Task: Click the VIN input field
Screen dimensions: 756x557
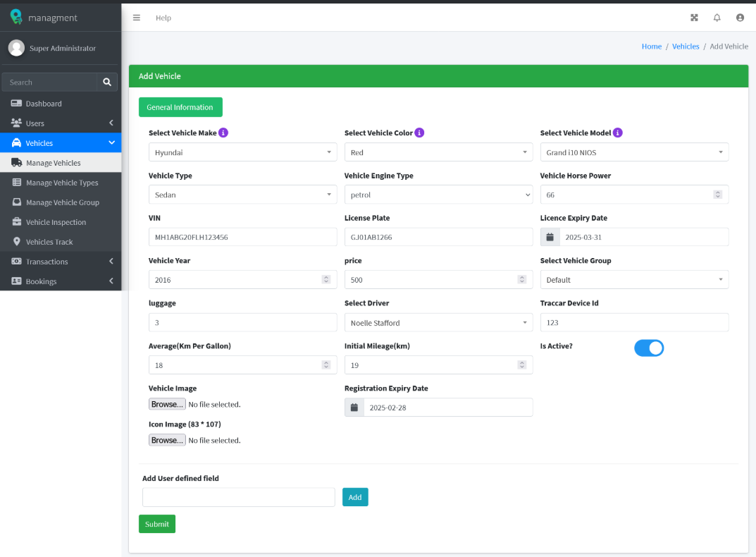Action: tap(242, 238)
